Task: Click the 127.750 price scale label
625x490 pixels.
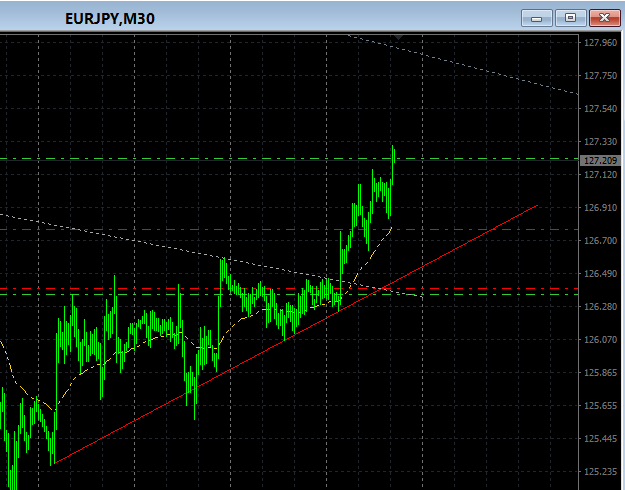Action: pyautogui.click(x=600, y=76)
